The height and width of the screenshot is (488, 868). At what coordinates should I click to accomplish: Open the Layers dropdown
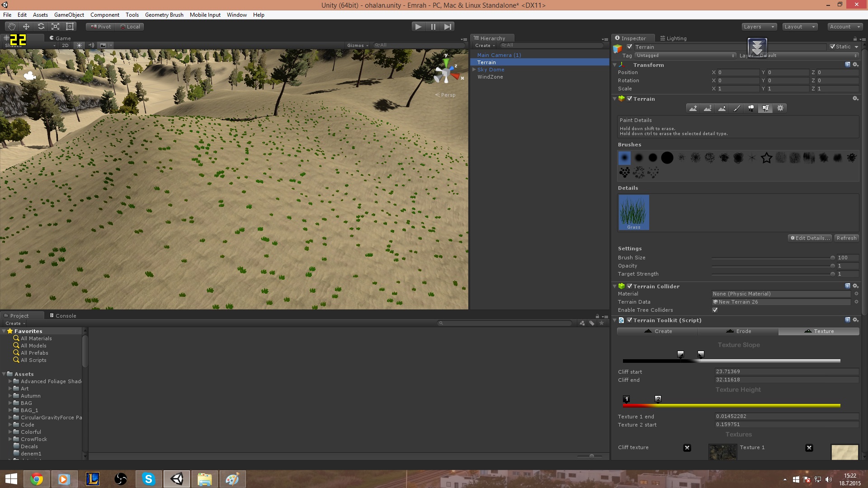759,27
